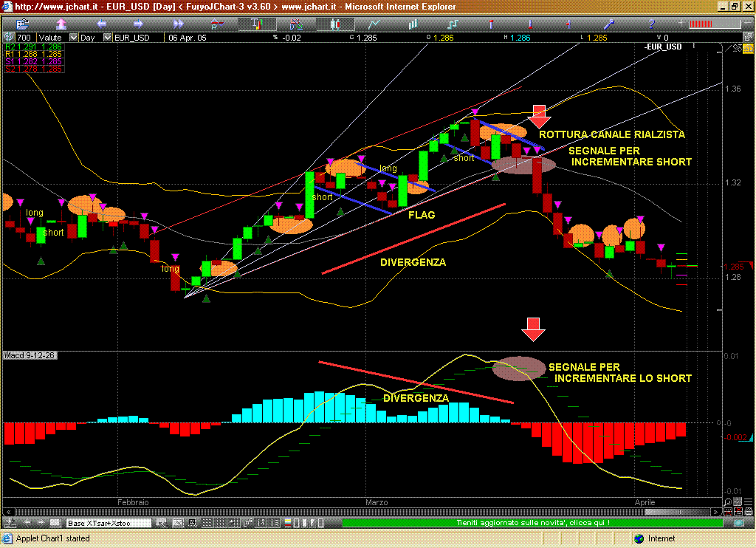Click the 'Base XTsar+Xstoc' template field
756x548 pixels.
pos(109,523)
